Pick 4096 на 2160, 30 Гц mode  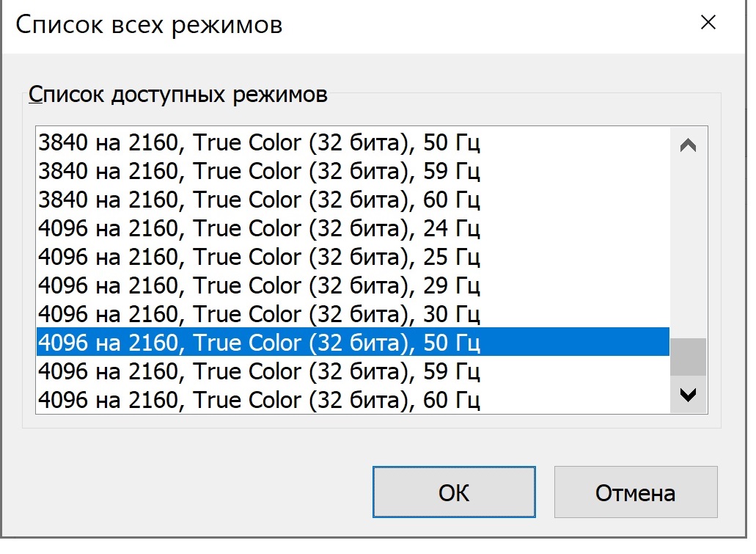(x=258, y=314)
